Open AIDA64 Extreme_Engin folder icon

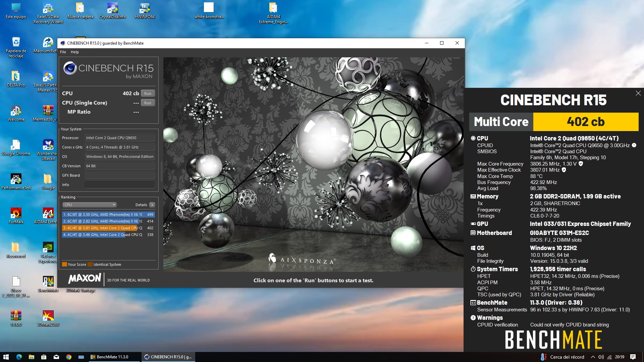click(x=273, y=13)
